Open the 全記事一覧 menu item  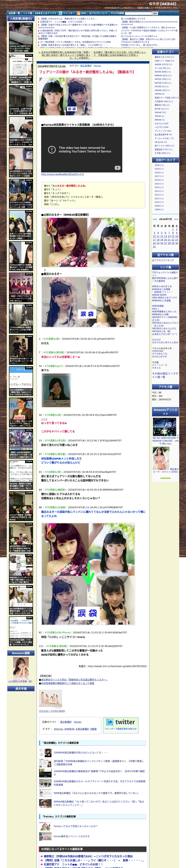tap(14, 13)
